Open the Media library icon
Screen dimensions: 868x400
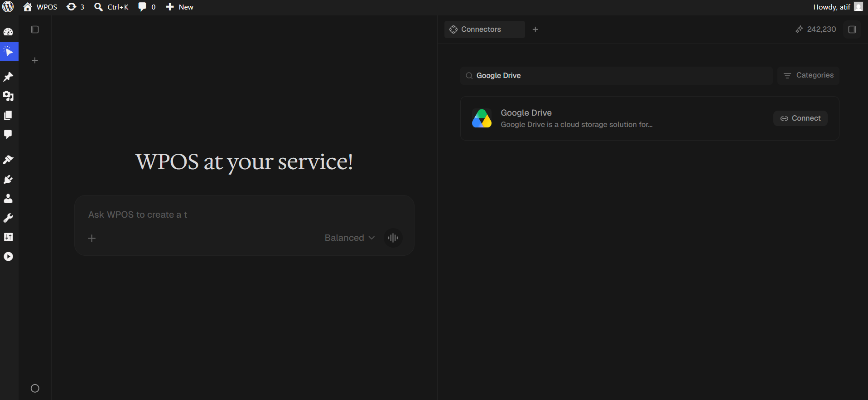point(8,96)
